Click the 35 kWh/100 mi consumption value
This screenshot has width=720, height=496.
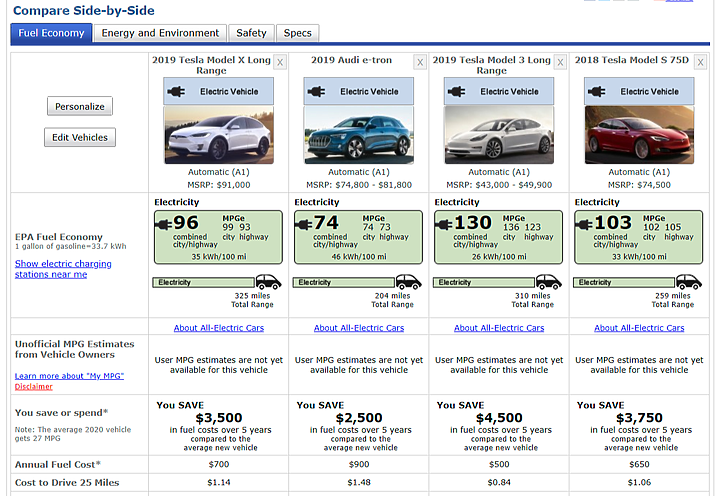[219, 257]
